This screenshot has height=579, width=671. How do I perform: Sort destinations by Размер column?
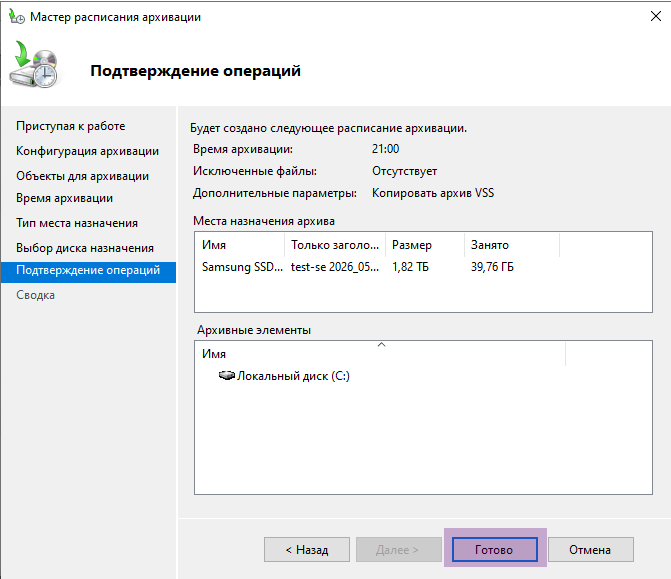[425, 245]
